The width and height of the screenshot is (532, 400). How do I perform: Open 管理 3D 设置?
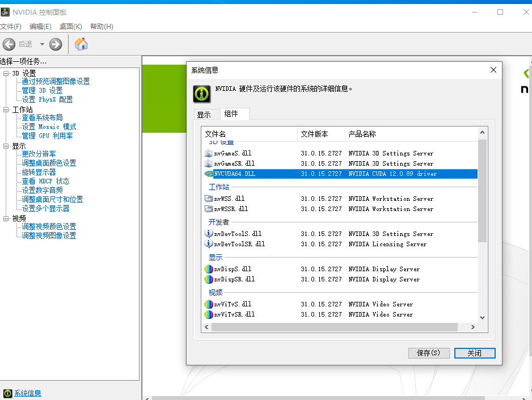pyautogui.click(x=42, y=90)
